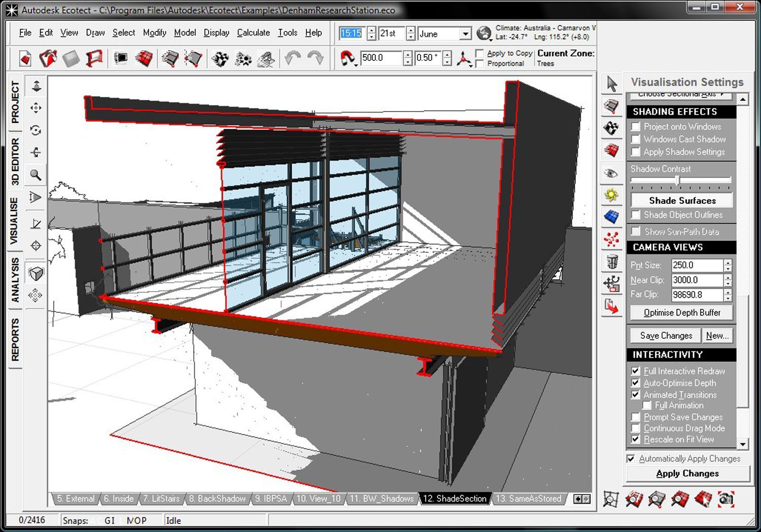Click the zoom magnifier tool in left toolbar
761x532 pixels.
pyautogui.click(x=36, y=175)
